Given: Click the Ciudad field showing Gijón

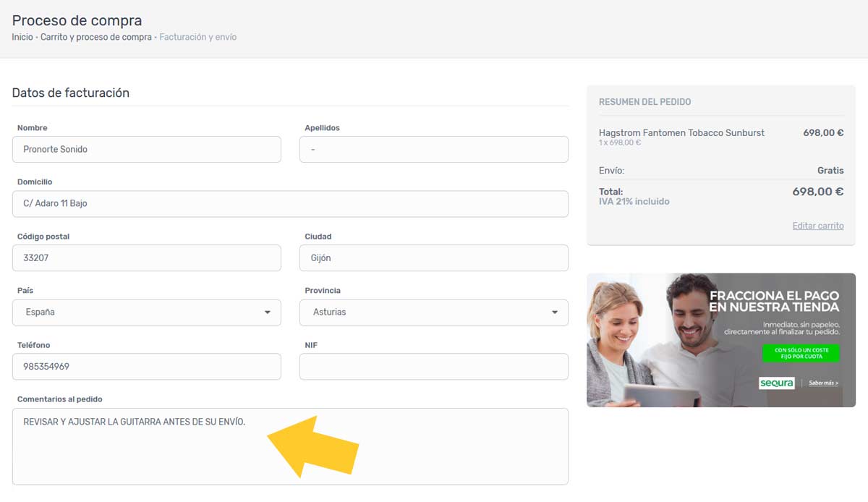Looking at the screenshot, I should tap(434, 258).
